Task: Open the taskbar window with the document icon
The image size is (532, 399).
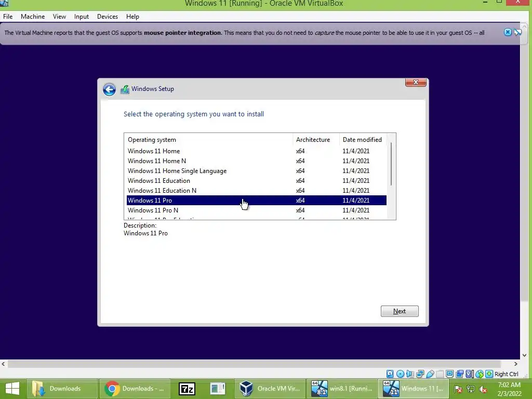Action: pos(218,389)
